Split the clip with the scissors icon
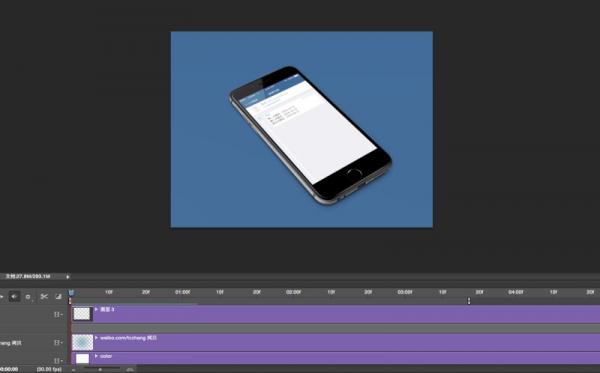Viewport: 600px width, 373px height. click(x=44, y=296)
